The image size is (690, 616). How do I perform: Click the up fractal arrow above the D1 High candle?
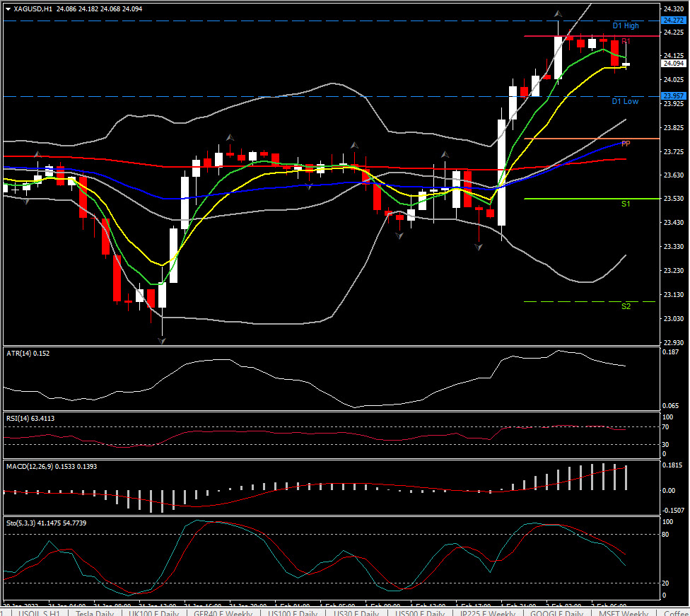pyautogui.click(x=558, y=13)
